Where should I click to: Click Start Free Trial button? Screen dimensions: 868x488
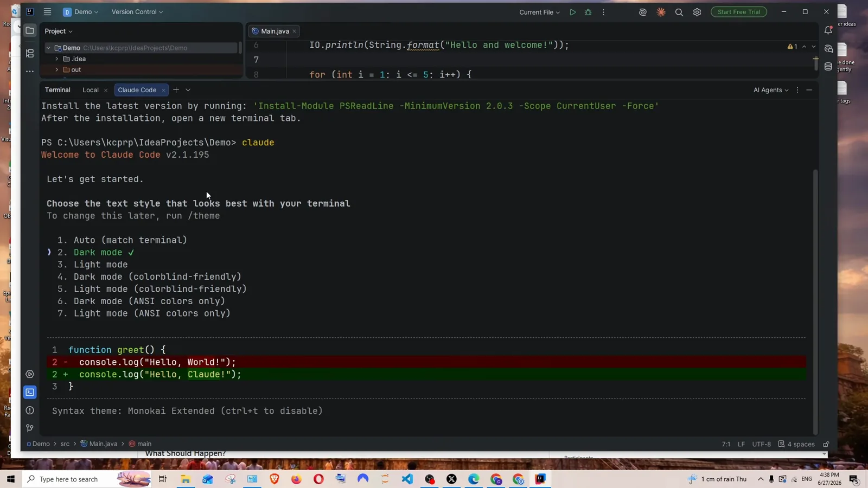tap(738, 12)
